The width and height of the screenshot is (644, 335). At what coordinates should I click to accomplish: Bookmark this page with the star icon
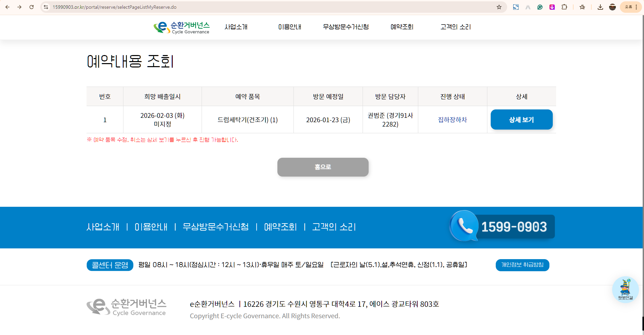tap(499, 7)
